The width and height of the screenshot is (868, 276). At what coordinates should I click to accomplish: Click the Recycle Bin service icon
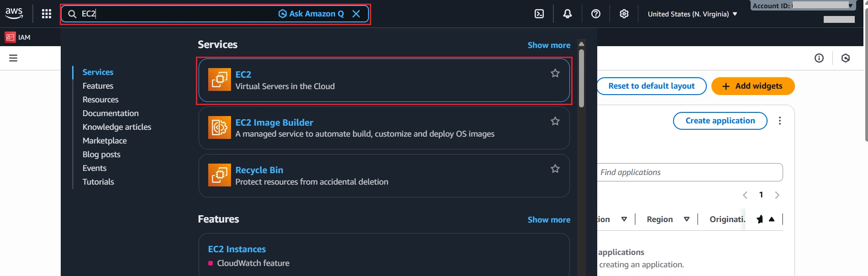coord(220,175)
